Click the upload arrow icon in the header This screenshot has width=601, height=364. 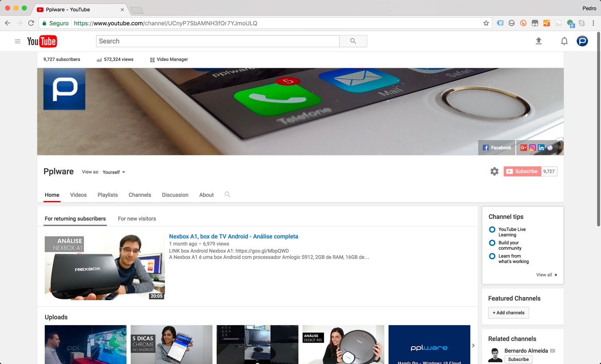click(x=538, y=41)
